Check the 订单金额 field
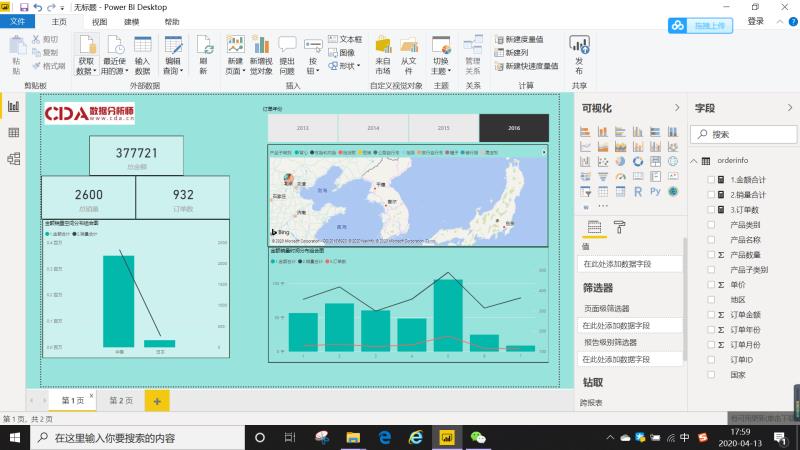This screenshot has height=450, width=800. pos(711,315)
